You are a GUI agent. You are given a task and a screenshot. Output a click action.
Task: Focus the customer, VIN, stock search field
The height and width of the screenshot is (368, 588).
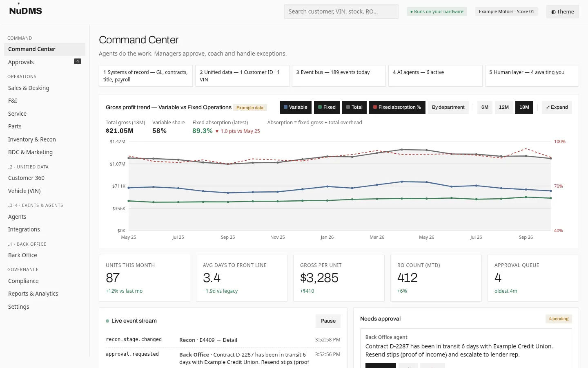(341, 11)
